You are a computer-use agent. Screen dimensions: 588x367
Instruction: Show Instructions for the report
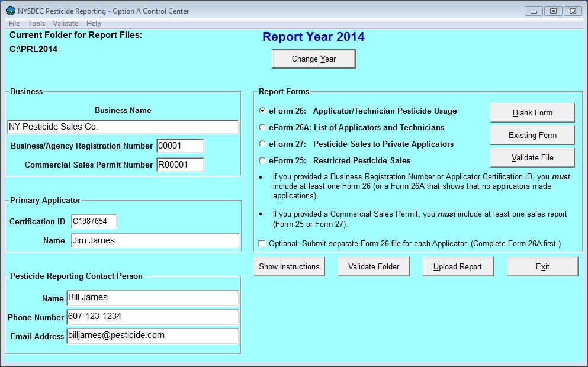point(289,266)
